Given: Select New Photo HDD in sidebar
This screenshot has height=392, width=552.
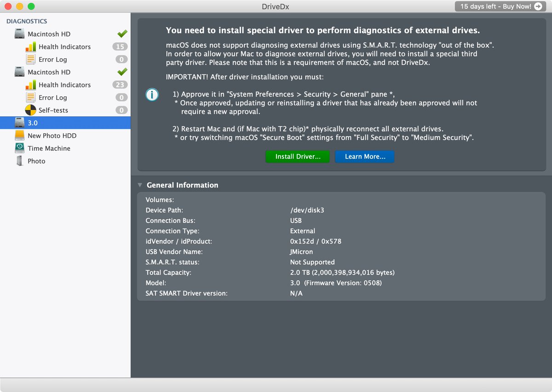Looking at the screenshot, I should pos(65,136).
